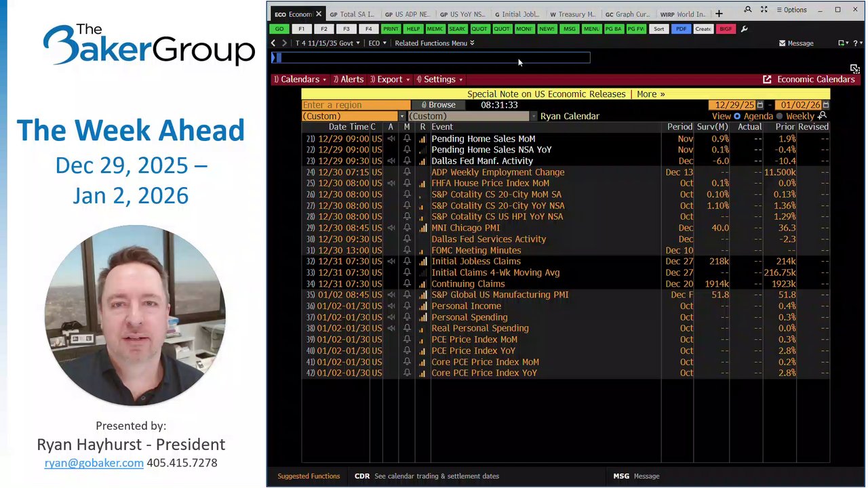Switch to the Total SA I... tab

pyautogui.click(x=351, y=14)
